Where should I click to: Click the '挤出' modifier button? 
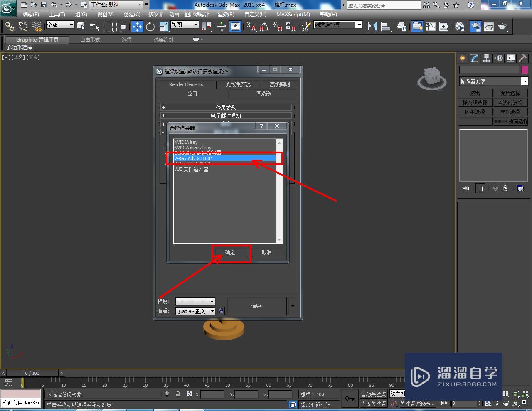pyautogui.click(x=475, y=93)
